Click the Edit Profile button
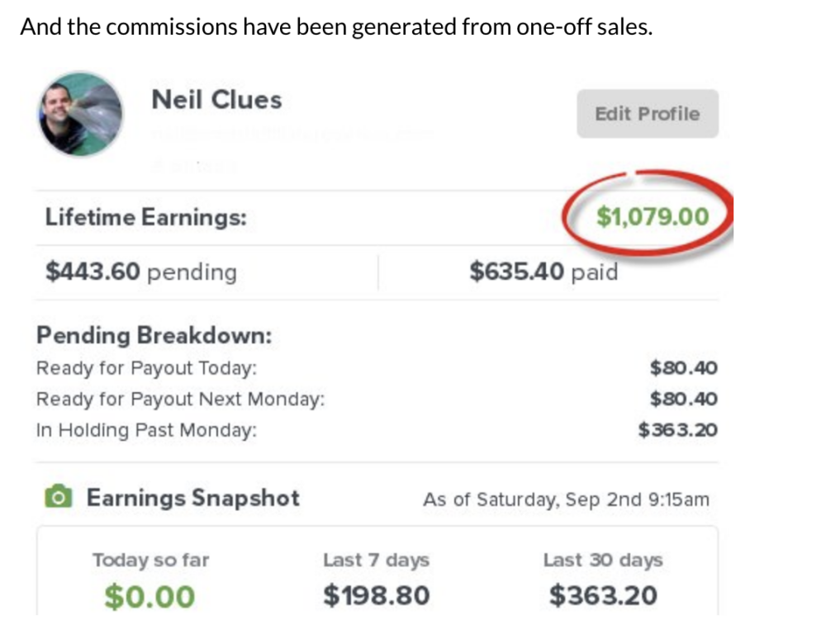826x644 pixels. (x=648, y=114)
